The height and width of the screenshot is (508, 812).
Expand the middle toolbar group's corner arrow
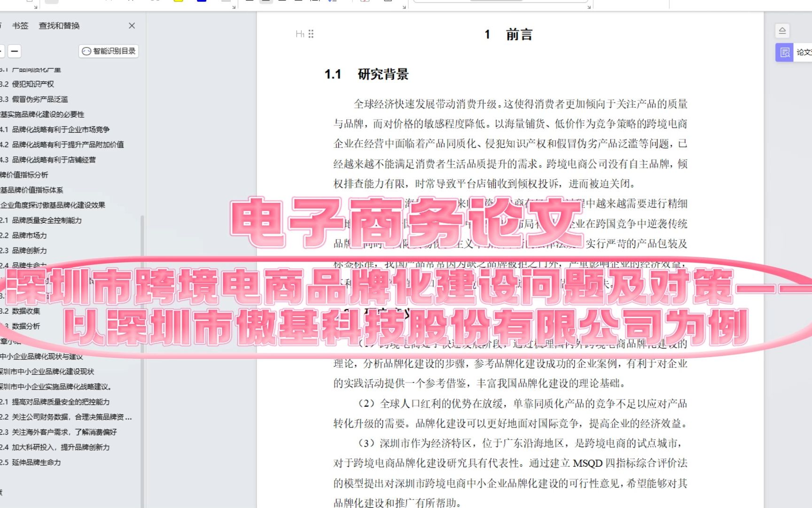pos(234,7)
